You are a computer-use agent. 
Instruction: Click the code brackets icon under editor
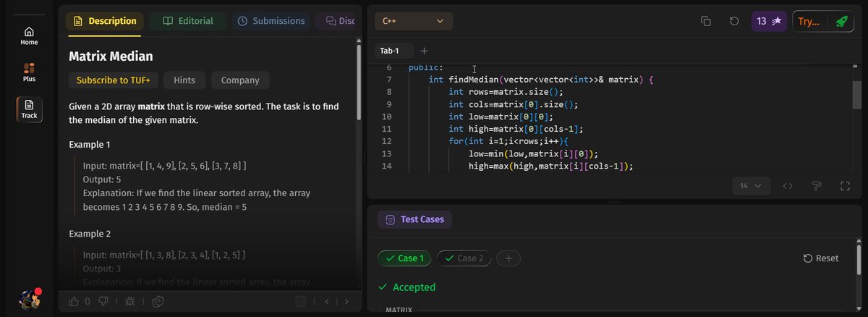point(788,186)
